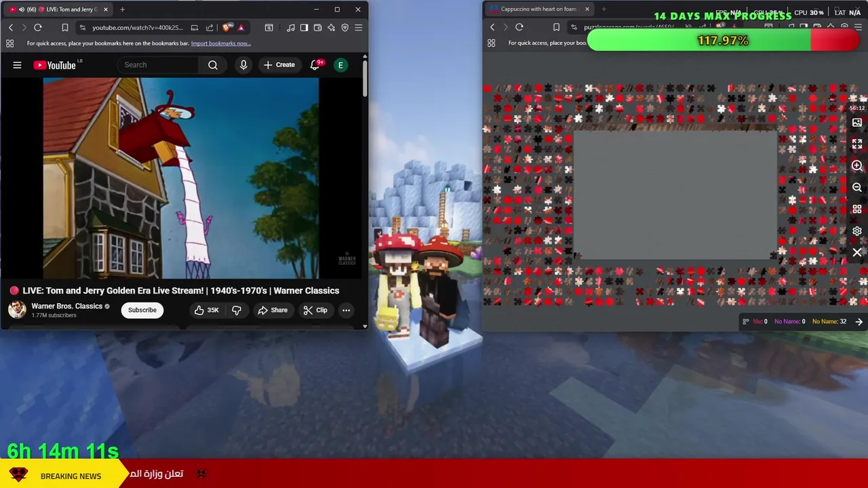Go back in the puzzle browser window
The width and height of the screenshot is (868, 488).
pyautogui.click(x=492, y=27)
